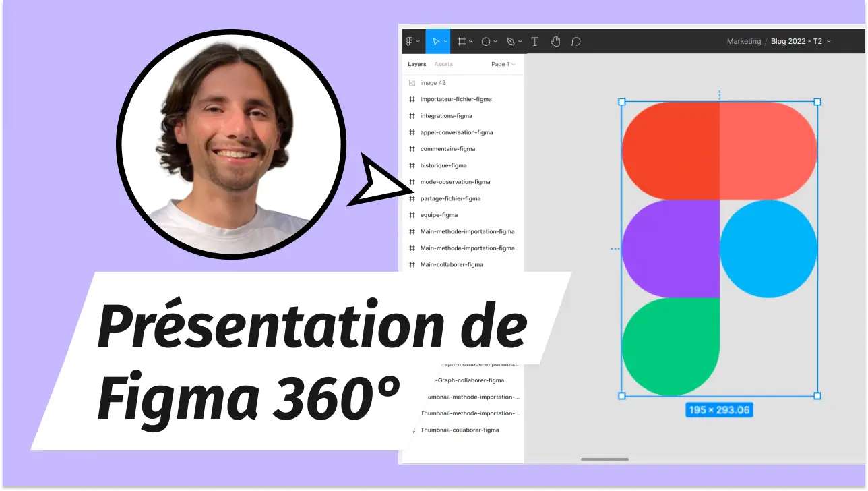Click the image icon beside image 49
This screenshot has width=868, height=491.
(412, 83)
